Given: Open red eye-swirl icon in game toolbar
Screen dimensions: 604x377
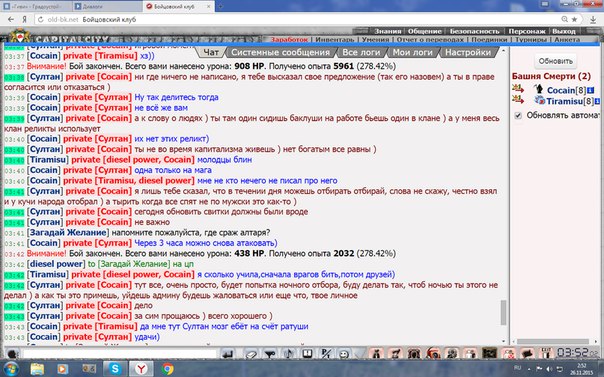Looking at the screenshot, I should (x=433, y=353).
